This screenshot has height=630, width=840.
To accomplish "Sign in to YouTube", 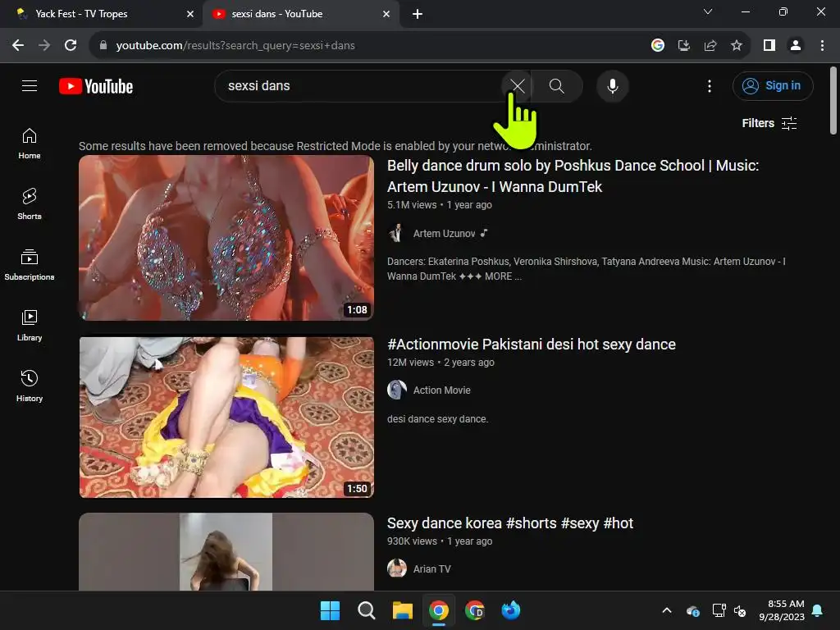I will (x=773, y=85).
